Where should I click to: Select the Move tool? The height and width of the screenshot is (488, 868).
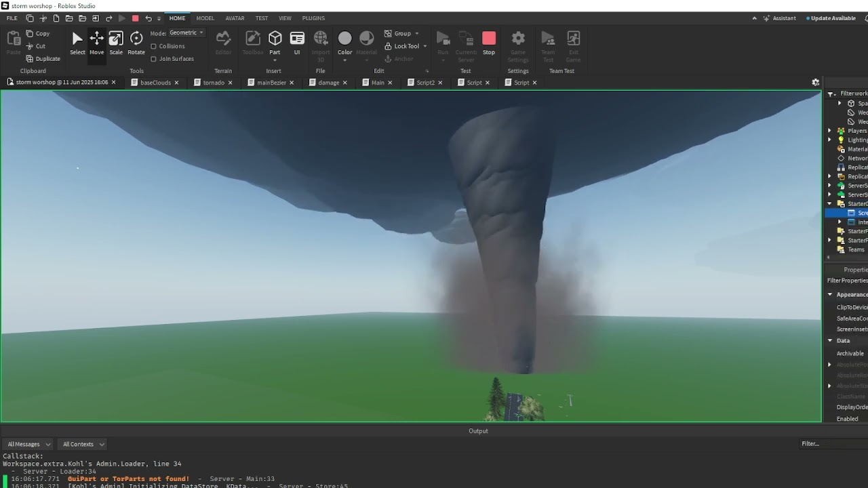pos(96,43)
